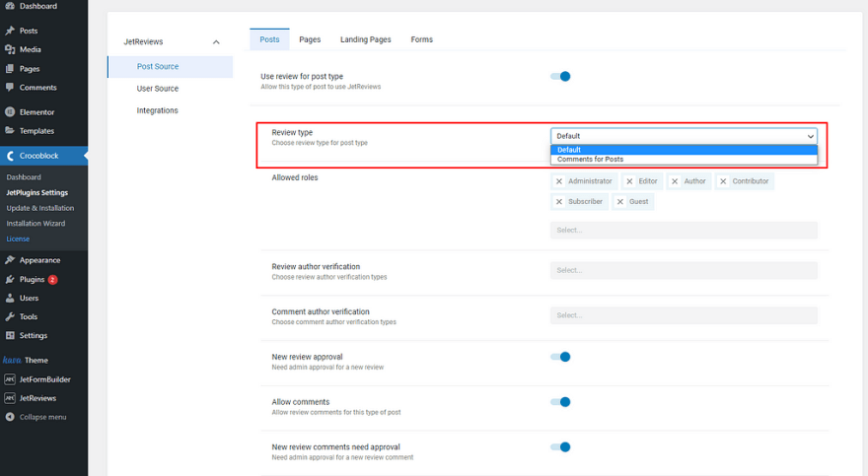This screenshot has height=476, width=868.
Task: Remove the Editor role tag
Action: 629,181
